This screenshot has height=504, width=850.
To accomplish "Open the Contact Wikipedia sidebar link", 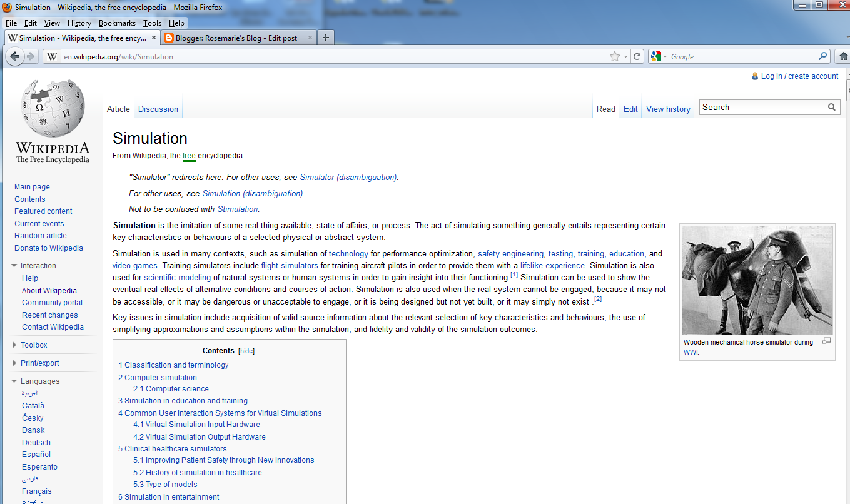I will (53, 327).
